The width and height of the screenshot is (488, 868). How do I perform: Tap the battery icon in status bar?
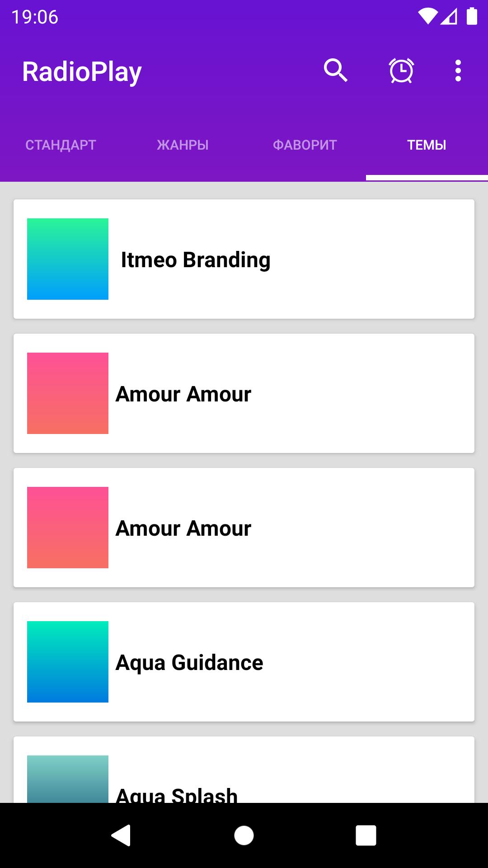pyautogui.click(x=472, y=16)
